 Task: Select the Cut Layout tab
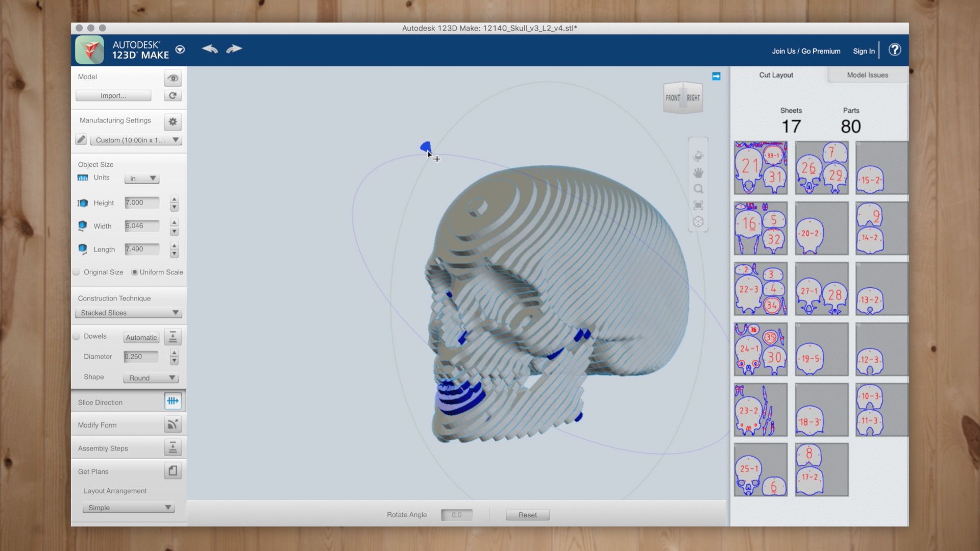coord(775,75)
